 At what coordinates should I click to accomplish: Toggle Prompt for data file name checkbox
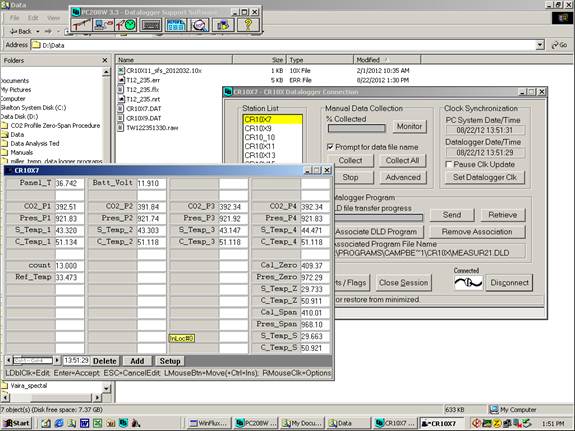click(x=330, y=147)
